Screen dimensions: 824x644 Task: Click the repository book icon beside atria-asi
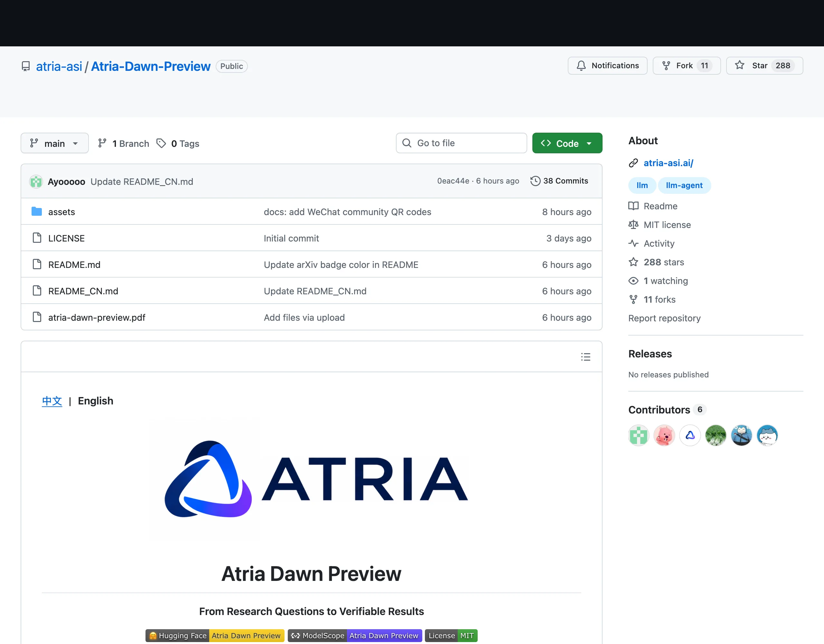26,66
